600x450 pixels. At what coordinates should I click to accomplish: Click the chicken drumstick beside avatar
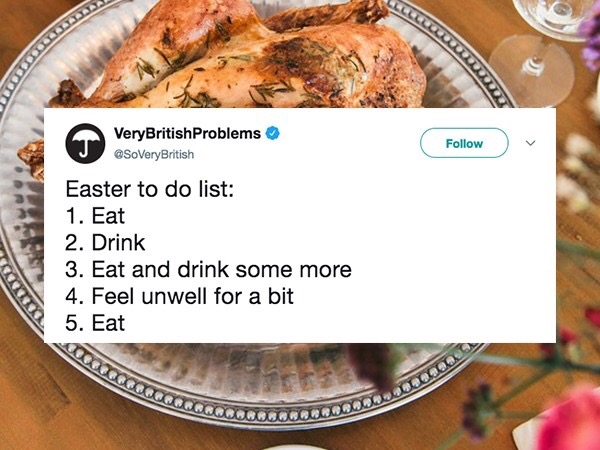coord(31,160)
